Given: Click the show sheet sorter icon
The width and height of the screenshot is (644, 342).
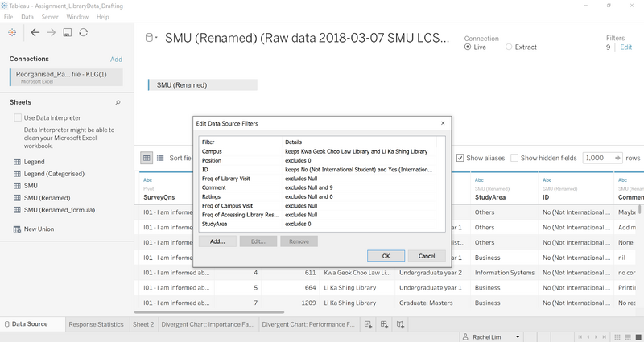Looking at the screenshot, I should tap(617, 337).
